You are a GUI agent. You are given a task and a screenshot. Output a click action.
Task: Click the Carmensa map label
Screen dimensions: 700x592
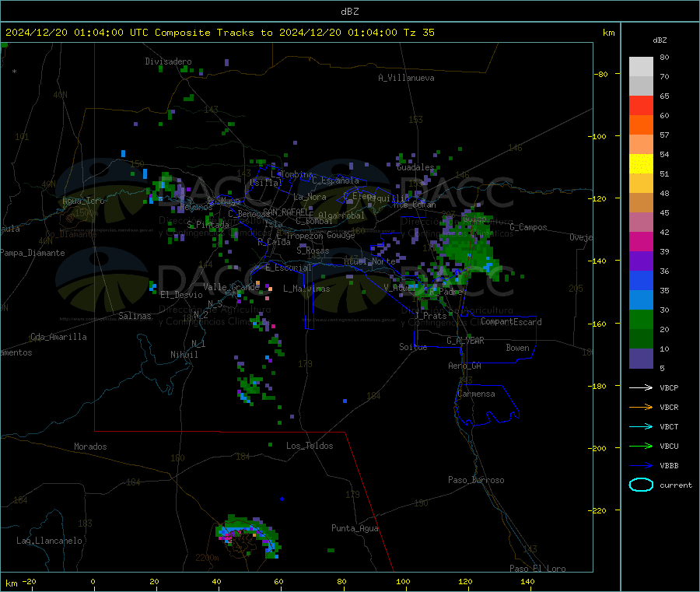(x=476, y=394)
